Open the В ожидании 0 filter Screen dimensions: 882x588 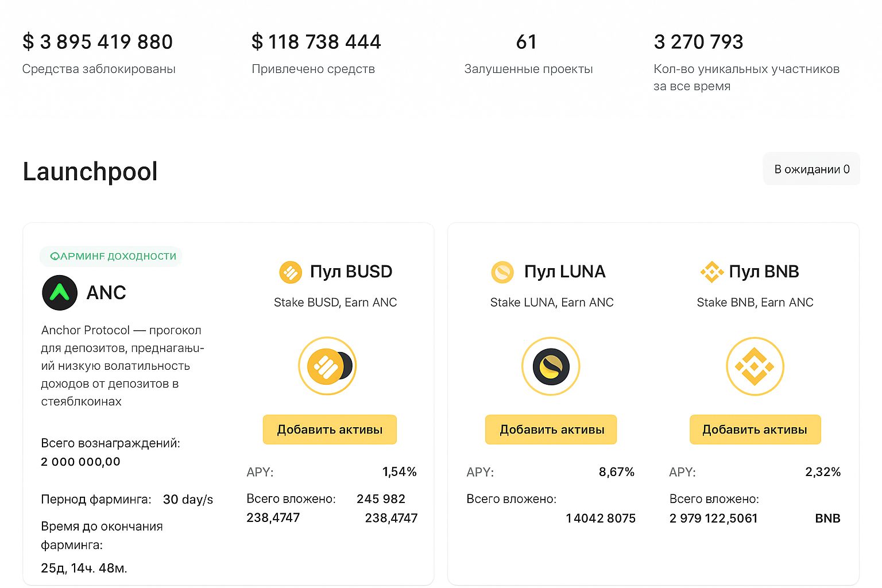tap(811, 169)
